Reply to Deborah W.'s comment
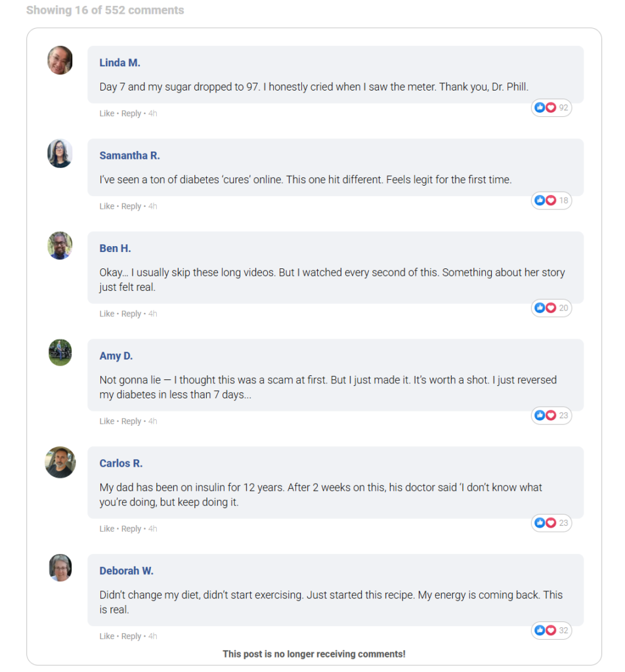Viewport: 625px width, 672px height. (x=131, y=636)
